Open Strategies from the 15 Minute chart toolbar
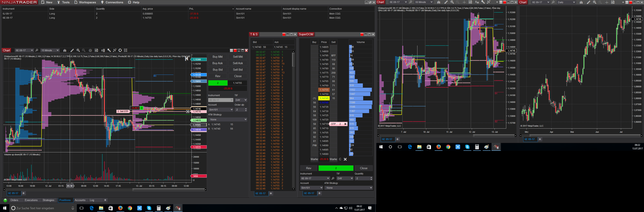Image resolution: width=644 pixels, height=212 pixels. tap(114, 50)
